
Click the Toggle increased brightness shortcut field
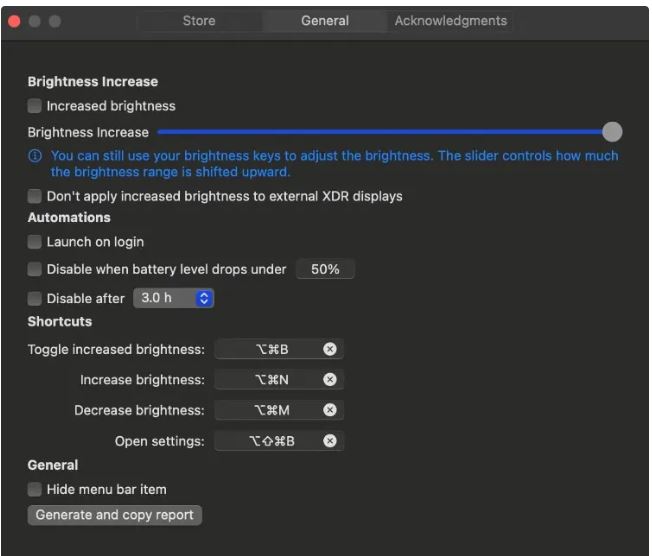pos(270,349)
